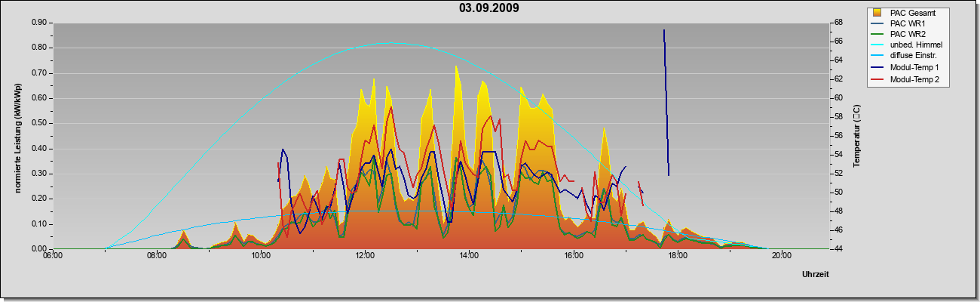Click the Temperatur right axis label

(x=856, y=136)
